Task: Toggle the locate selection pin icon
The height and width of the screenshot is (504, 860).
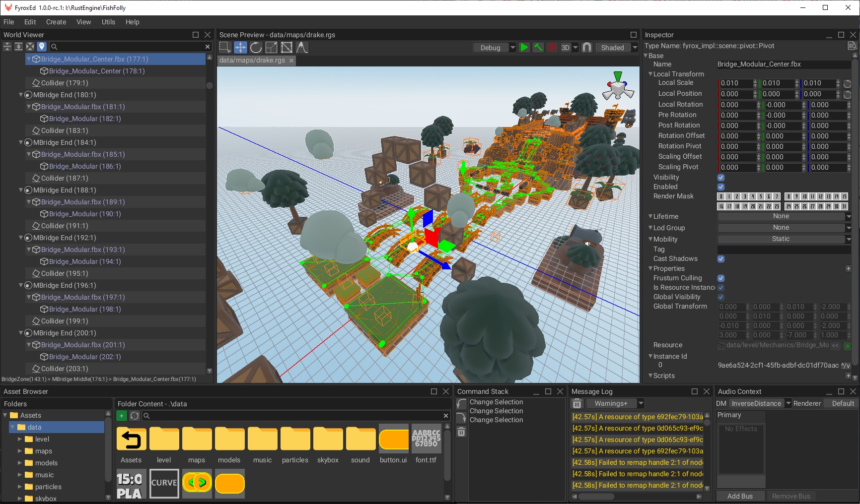Action: click(x=42, y=47)
